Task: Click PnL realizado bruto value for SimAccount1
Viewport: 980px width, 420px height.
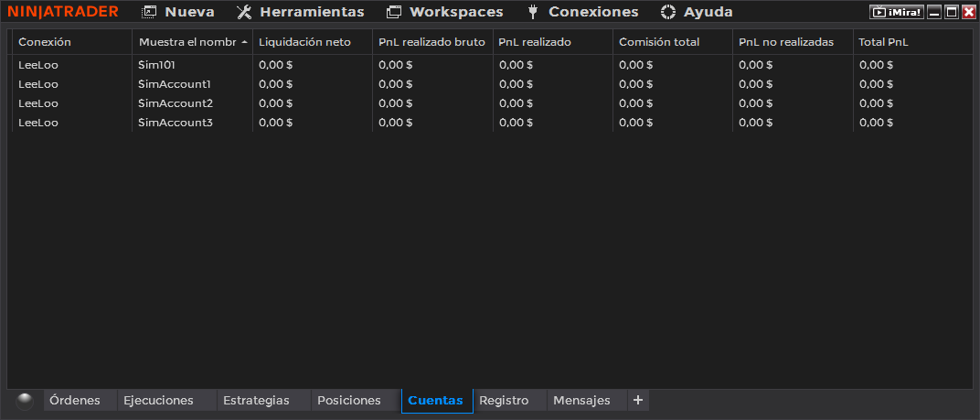Action: (396, 84)
